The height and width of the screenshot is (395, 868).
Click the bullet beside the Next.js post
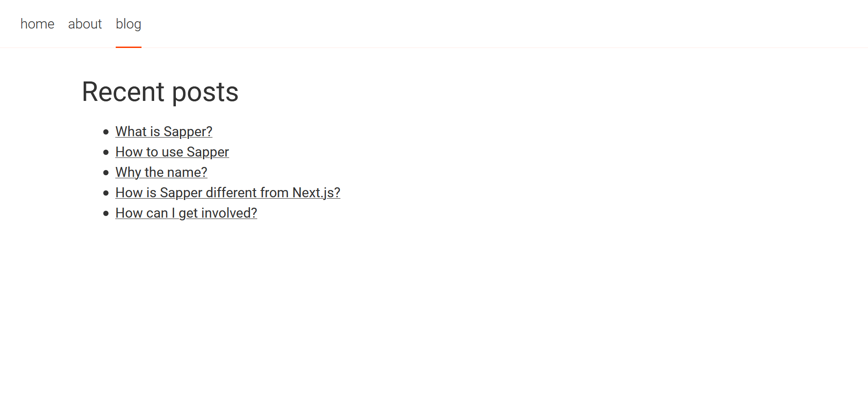click(x=106, y=193)
